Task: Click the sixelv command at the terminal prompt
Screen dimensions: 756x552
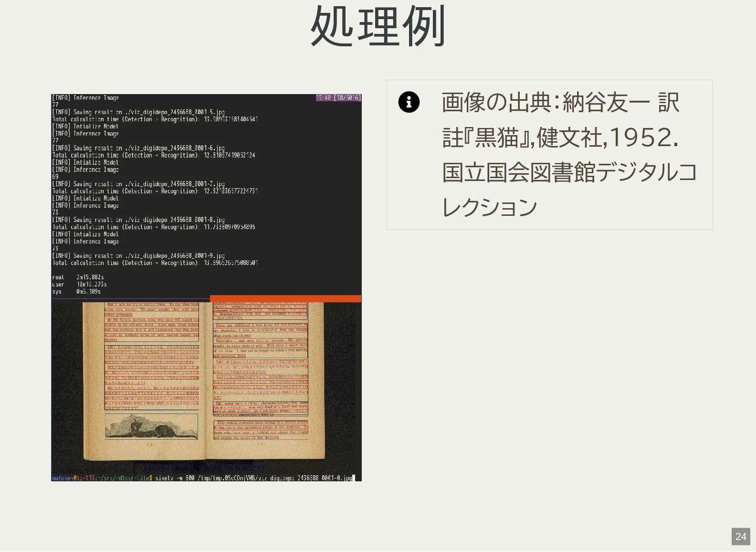Action: [254, 478]
